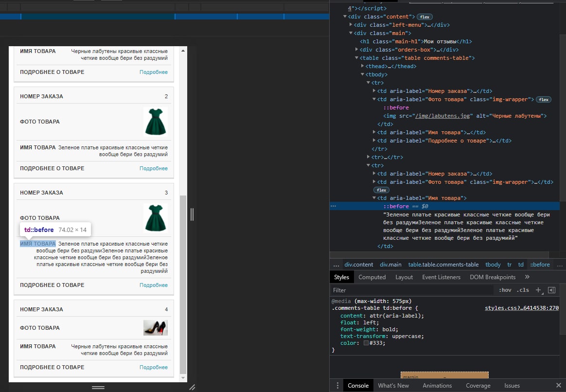The height and width of the screenshot is (392, 566).
Task: Focus the Styles Filter input field
Action: pyautogui.click(x=411, y=290)
